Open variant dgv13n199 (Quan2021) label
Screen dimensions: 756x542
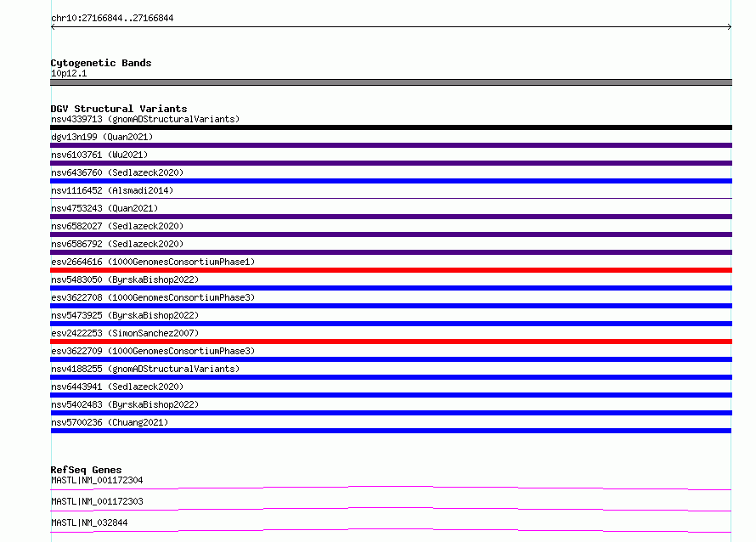(102, 137)
